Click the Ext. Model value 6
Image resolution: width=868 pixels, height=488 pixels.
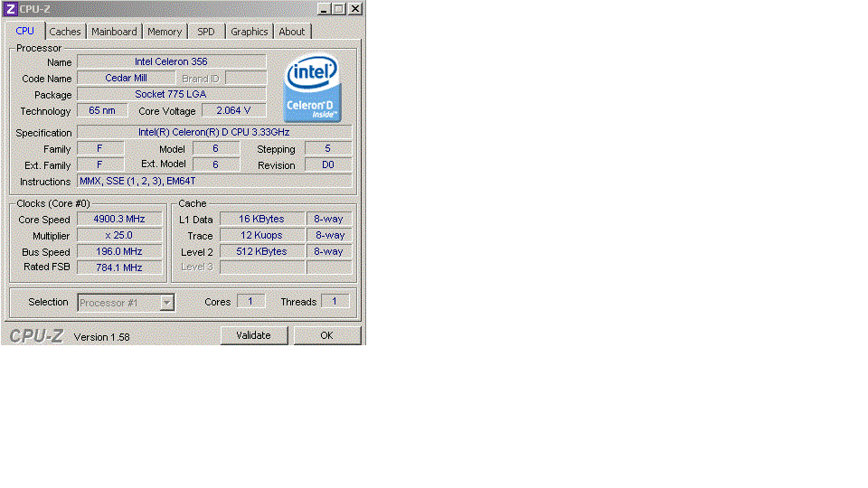(x=216, y=164)
